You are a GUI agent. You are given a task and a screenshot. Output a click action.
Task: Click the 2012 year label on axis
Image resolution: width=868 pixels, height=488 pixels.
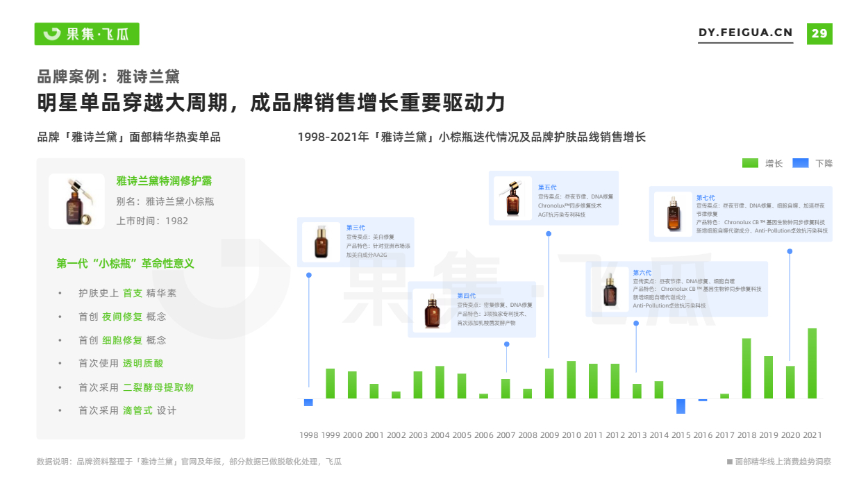615,435
